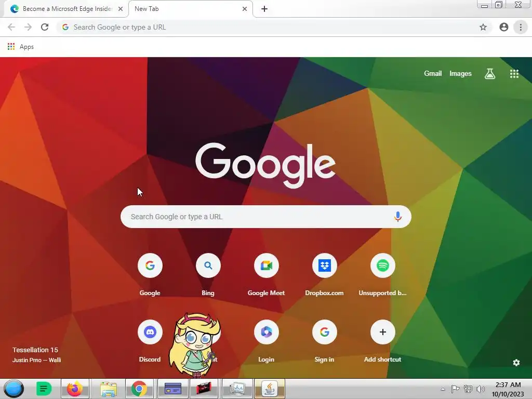Open the Google apps grid
Viewport: 532px width, 399px height.
(514, 74)
